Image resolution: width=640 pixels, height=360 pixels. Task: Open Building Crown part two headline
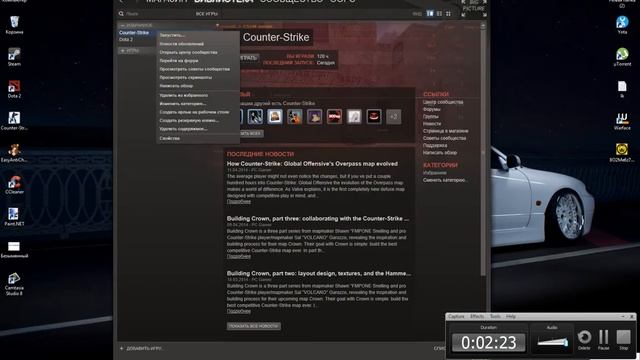(x=319, y=273)
